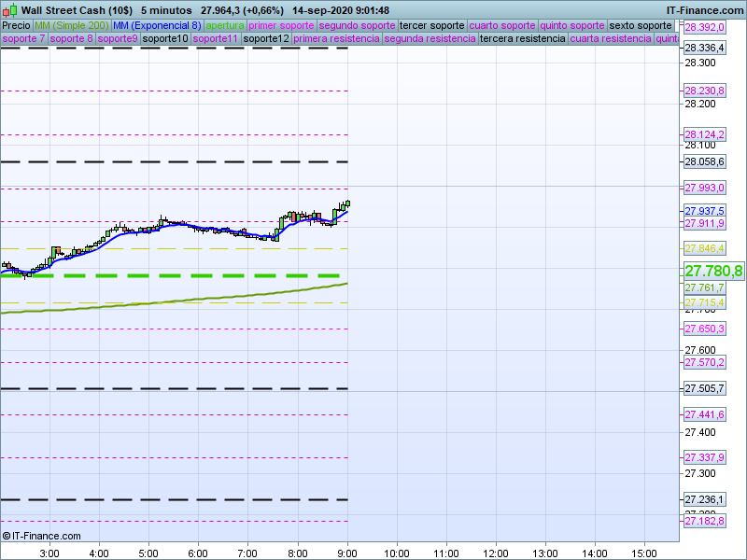The image size is (747, 560).
Task: Select the apertura indicator label
Action: 225,25
